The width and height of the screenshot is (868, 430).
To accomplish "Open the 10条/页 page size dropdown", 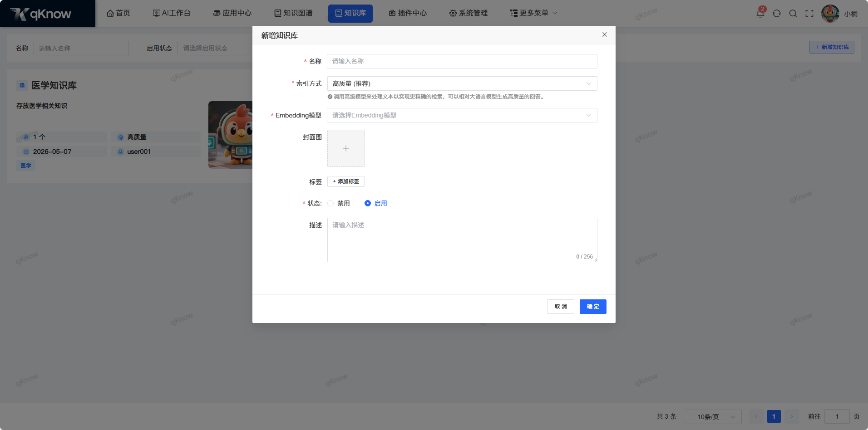I will pos(713,416).
